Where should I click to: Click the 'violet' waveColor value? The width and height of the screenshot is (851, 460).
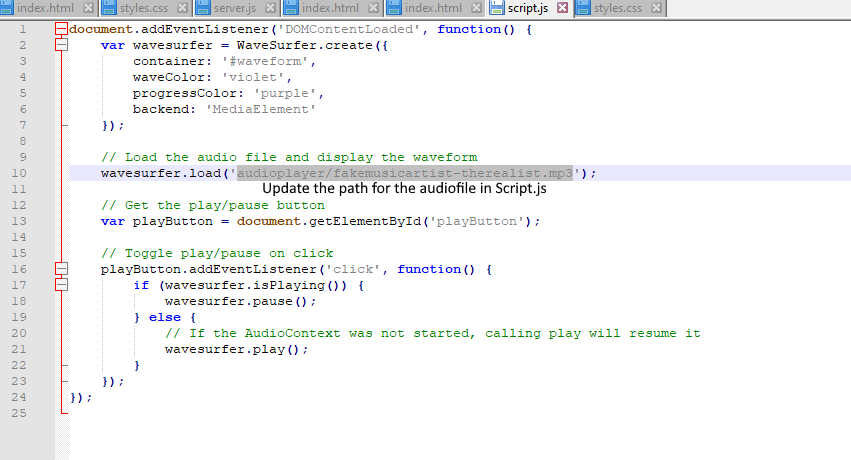[253, 77]
